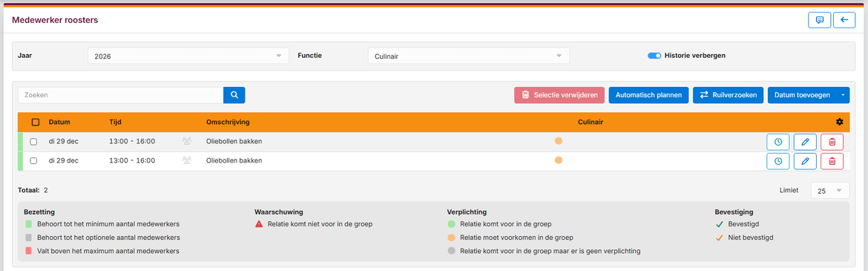
Task: Delete first Oliebollen bakken row via trash icon
Action: pyautogui.click(x=832, y=142)
